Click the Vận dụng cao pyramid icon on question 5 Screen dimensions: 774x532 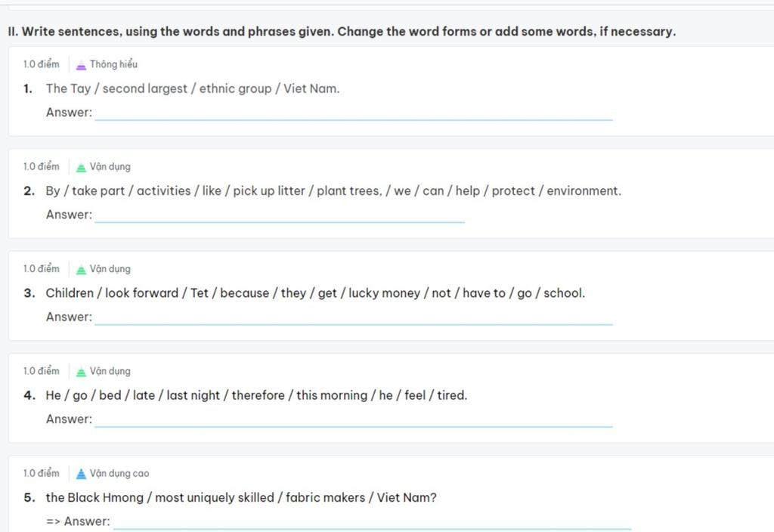click(x=81, y=474)
